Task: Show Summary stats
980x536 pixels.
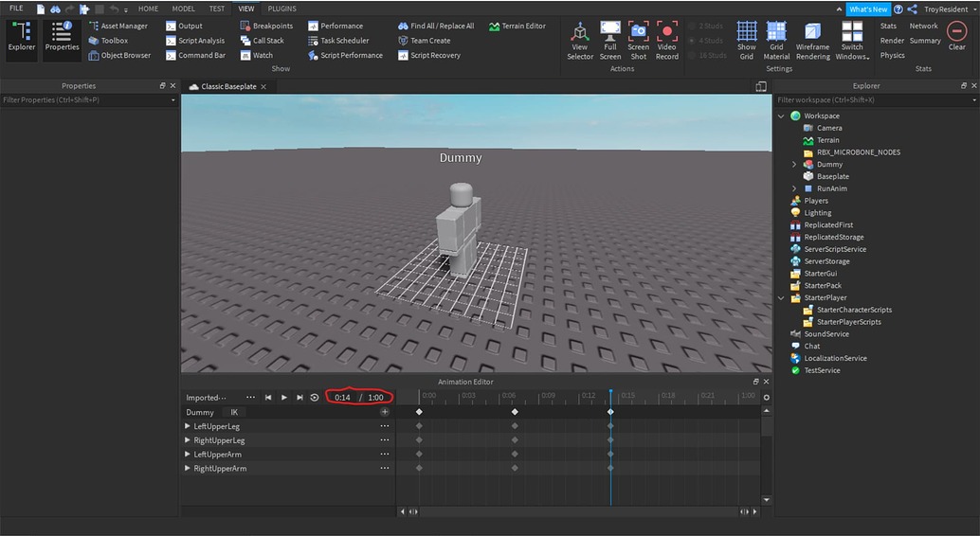Action: (925, 41)
